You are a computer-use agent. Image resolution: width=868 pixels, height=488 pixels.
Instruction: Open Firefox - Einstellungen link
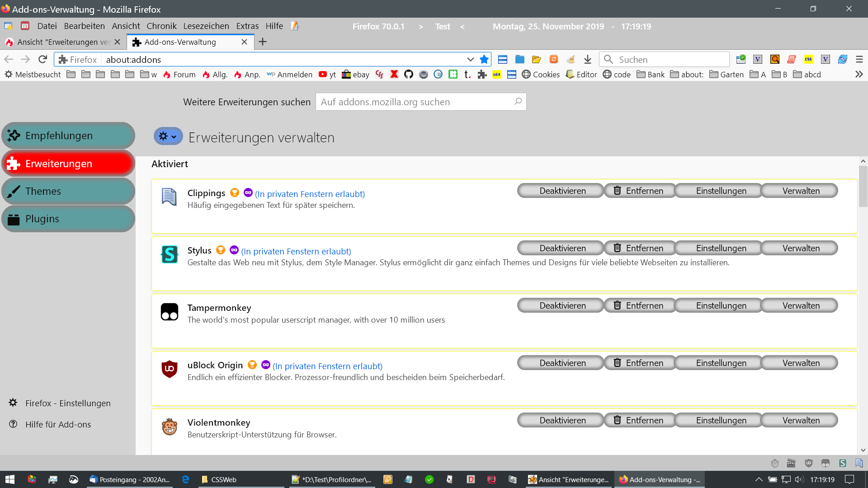68,403
